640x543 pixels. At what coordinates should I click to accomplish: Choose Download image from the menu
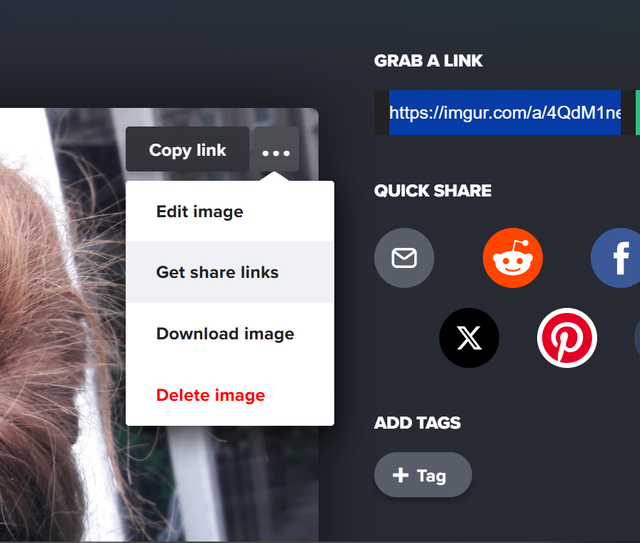pos(230,334)
